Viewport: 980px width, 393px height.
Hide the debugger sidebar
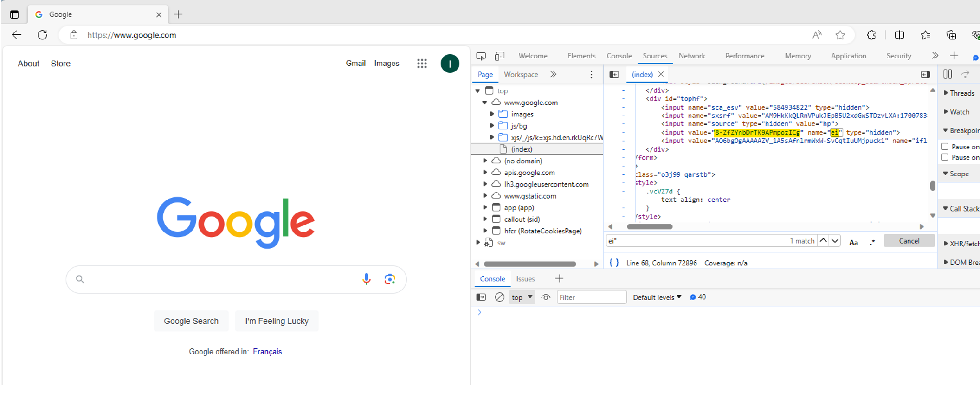(x=925, y=75)
